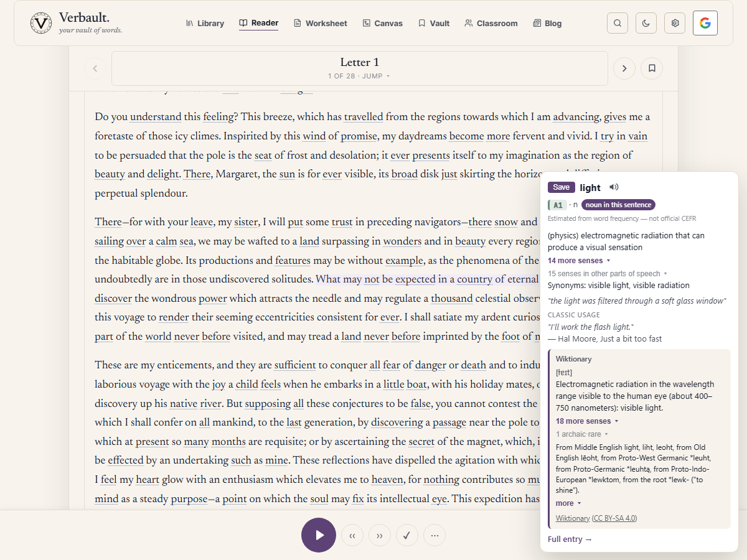Toggle dark mode moon icon
This screenshot has width=747, height=560.
pyautogui.click(x=646, y=23)
